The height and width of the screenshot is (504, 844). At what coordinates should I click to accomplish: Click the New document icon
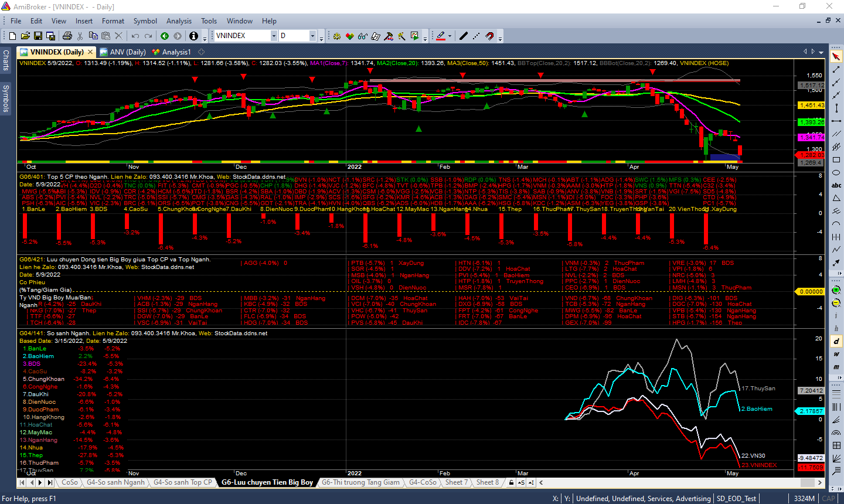(13, 36)
